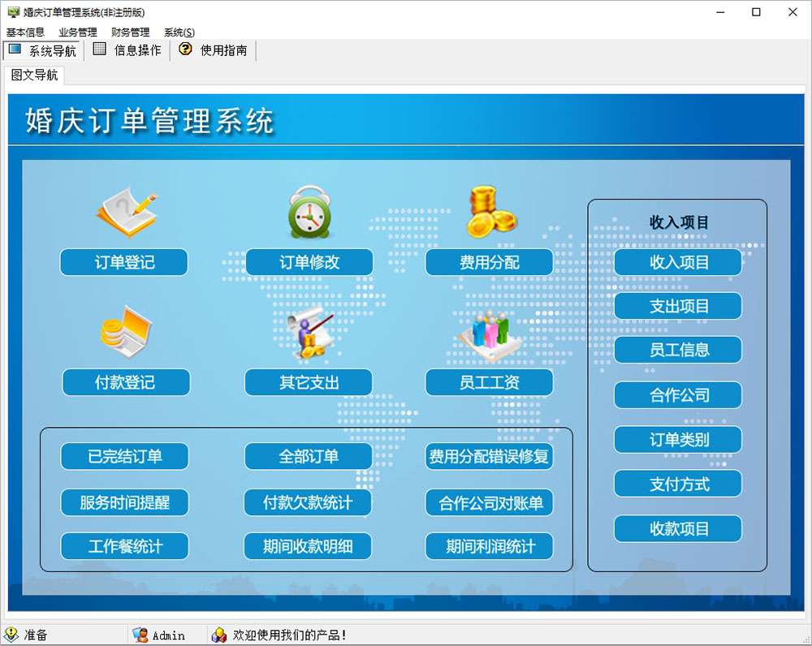Click the 收款项目 button
812x646 pixels.
[678, 529]
